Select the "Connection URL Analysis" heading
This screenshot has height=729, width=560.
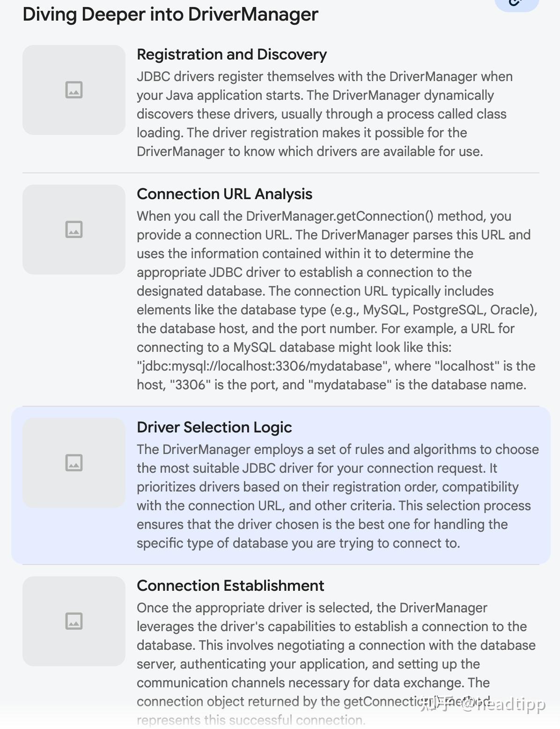[224, 194]
